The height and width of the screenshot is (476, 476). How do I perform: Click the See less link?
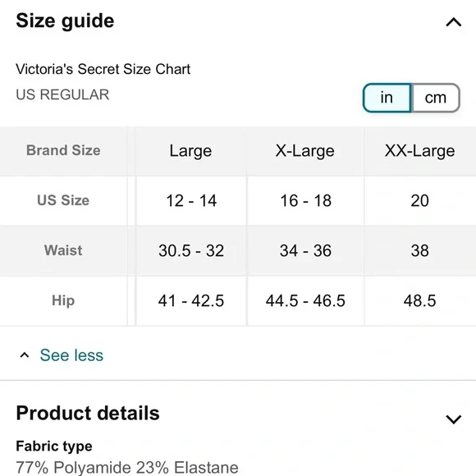pos(71,355)
